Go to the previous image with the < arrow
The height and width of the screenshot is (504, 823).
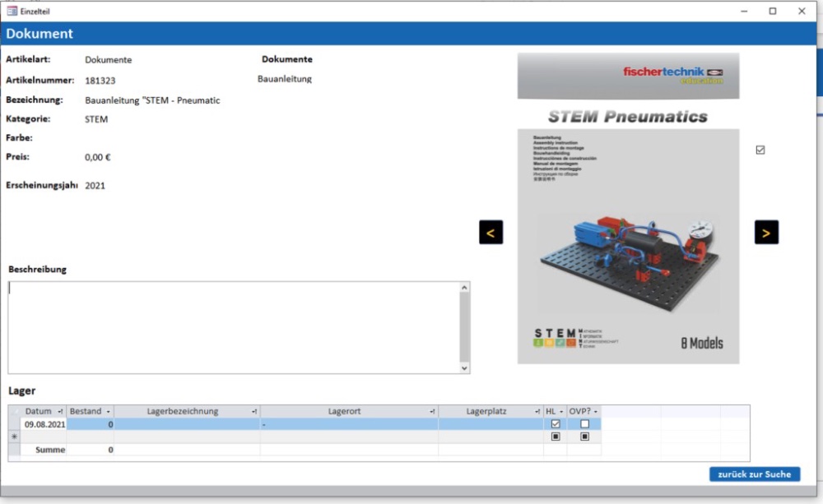point(491,233)
